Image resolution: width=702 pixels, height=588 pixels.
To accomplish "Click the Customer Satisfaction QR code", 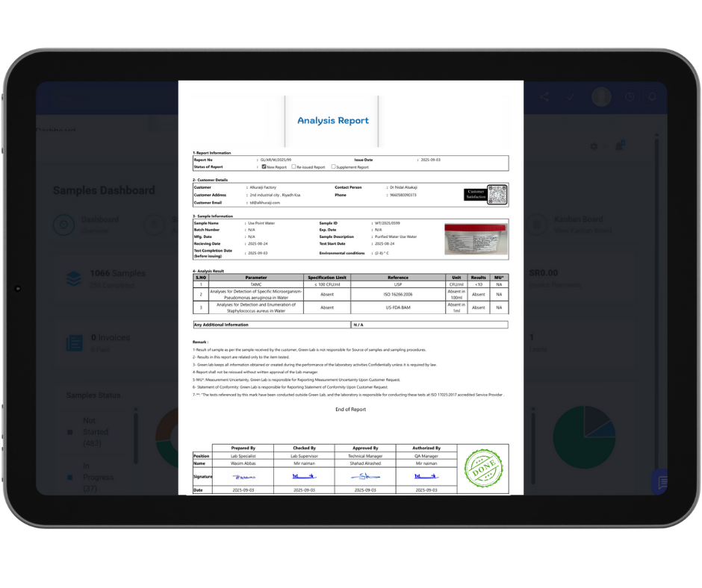I will point(497,195).
